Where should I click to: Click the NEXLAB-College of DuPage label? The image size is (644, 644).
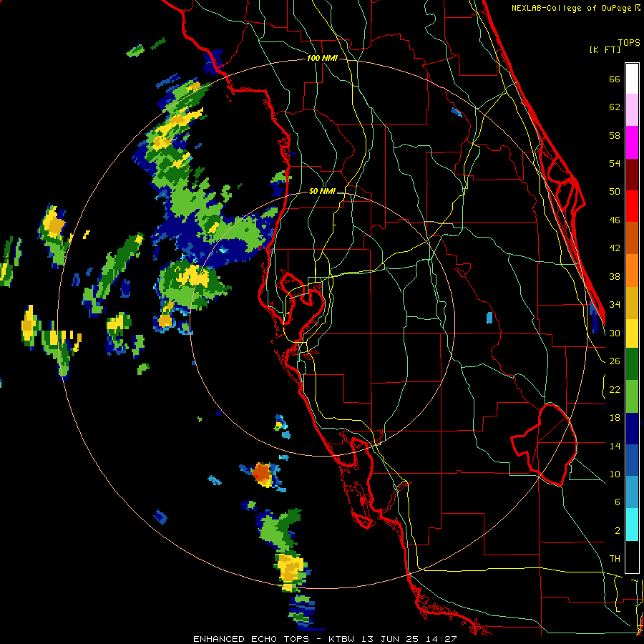(572, 8)
